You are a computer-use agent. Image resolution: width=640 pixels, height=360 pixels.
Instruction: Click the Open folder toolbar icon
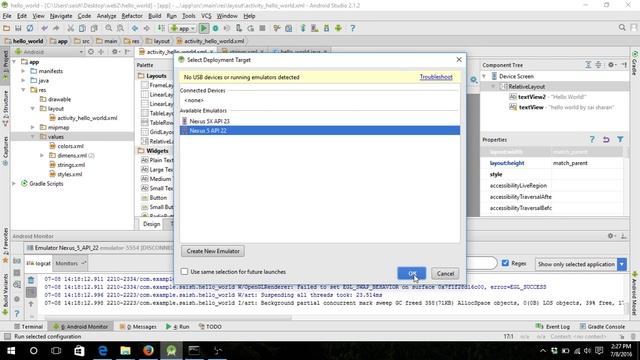click(x=7, y=28)
